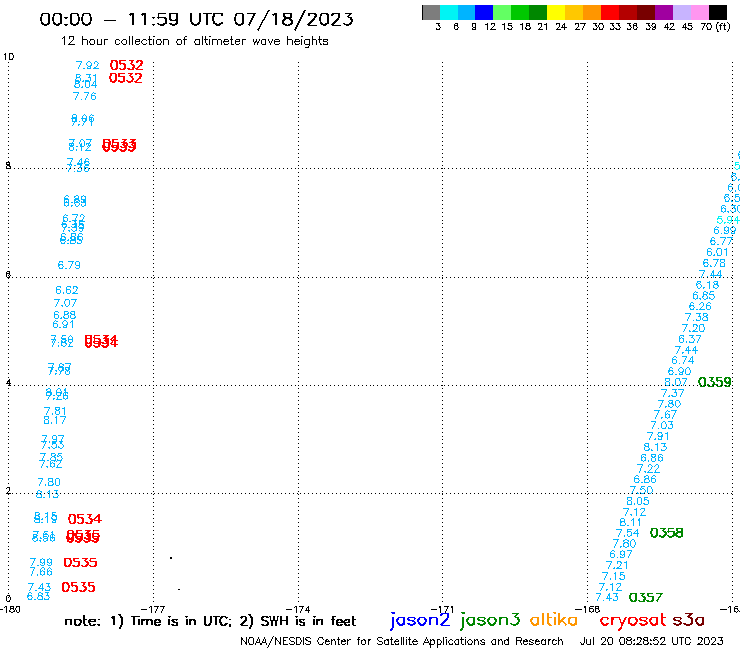Viewport: 740px width, 650px height.
Task: Click the 's3a' satellite legend label
Action: [x=688, y=619]
